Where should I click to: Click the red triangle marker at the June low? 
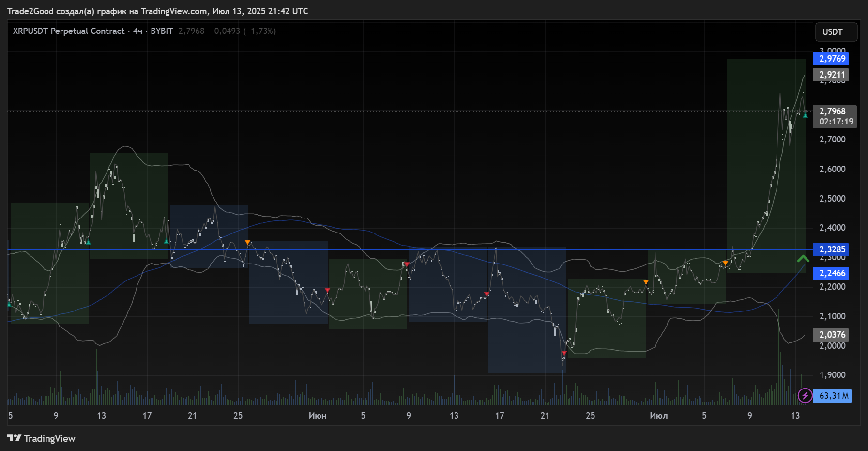point(564,353)
